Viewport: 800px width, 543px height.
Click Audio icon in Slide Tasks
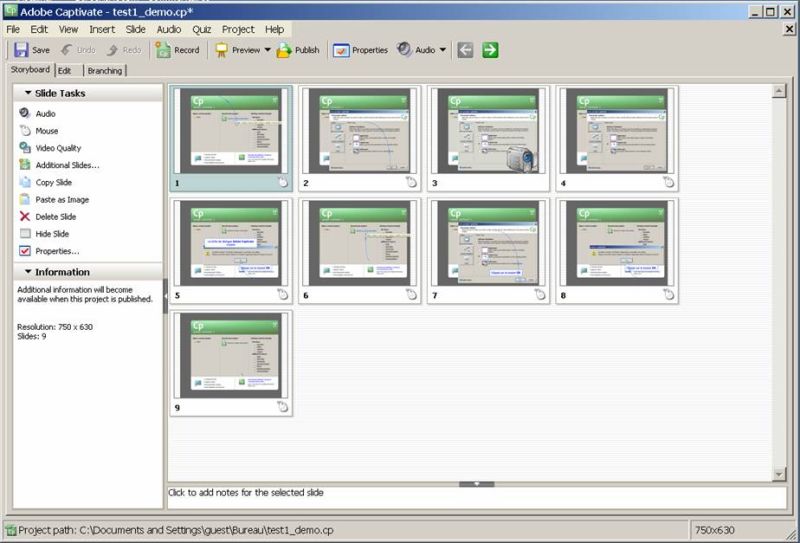24,113
